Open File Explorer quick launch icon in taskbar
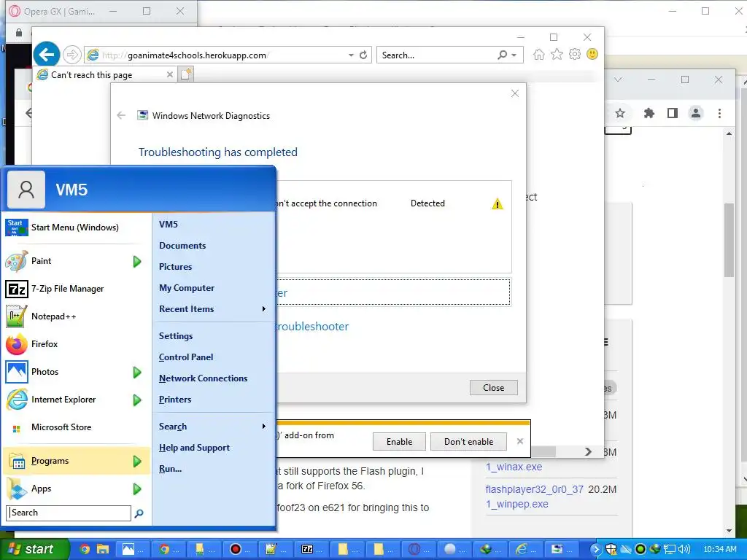Viewport: 747px width, 560px height. (x=102, y=549)
